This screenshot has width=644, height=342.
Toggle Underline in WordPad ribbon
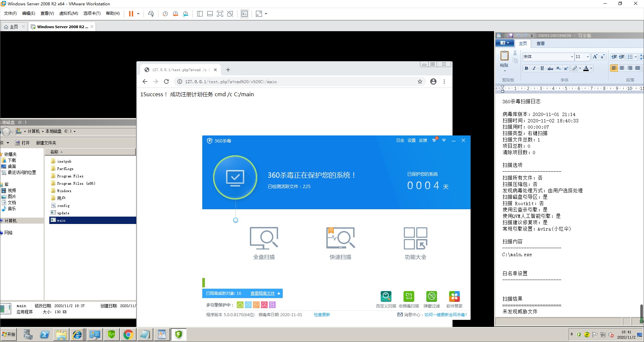(542, 68)
